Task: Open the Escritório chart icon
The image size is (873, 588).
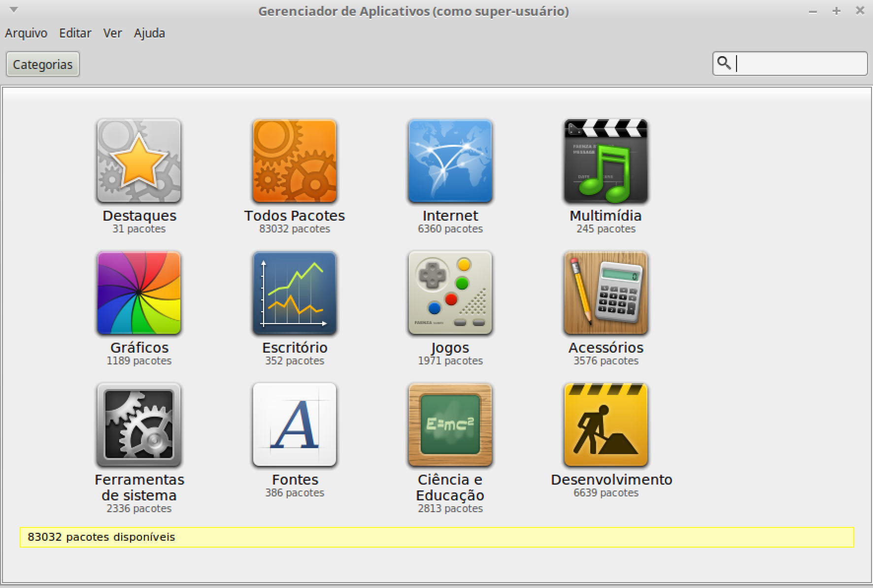Action: [x=295, y=293]
